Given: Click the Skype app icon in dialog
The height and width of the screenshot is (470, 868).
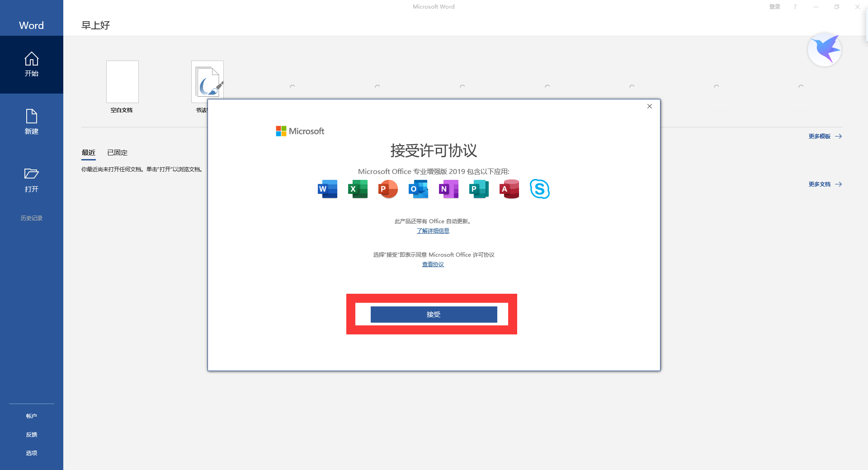Looking at the screenshot, I should click(x=539, y=189).
